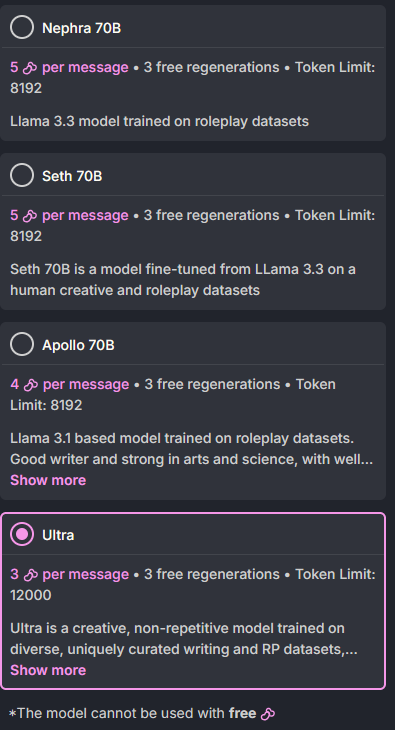Click the selected Ultra radio button
This screenshot has width=395, height=730.
pyautogui.click(x=22, y=534)
